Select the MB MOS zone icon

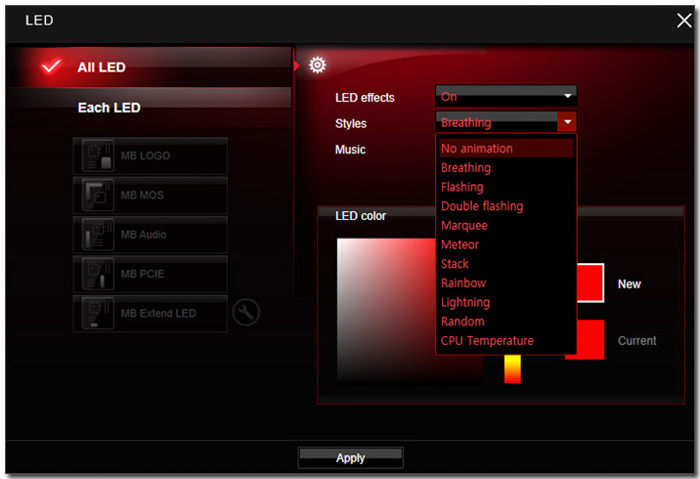pyautogui.click(x=98, y=195)
